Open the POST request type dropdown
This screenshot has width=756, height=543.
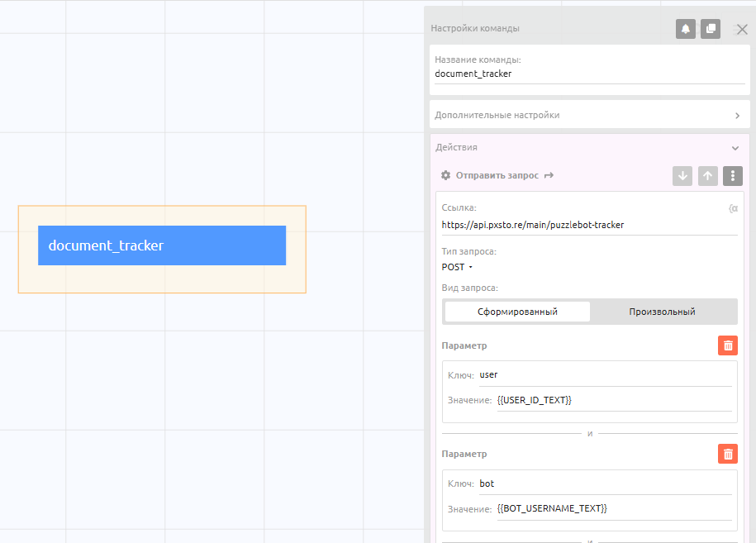point(457,267)
